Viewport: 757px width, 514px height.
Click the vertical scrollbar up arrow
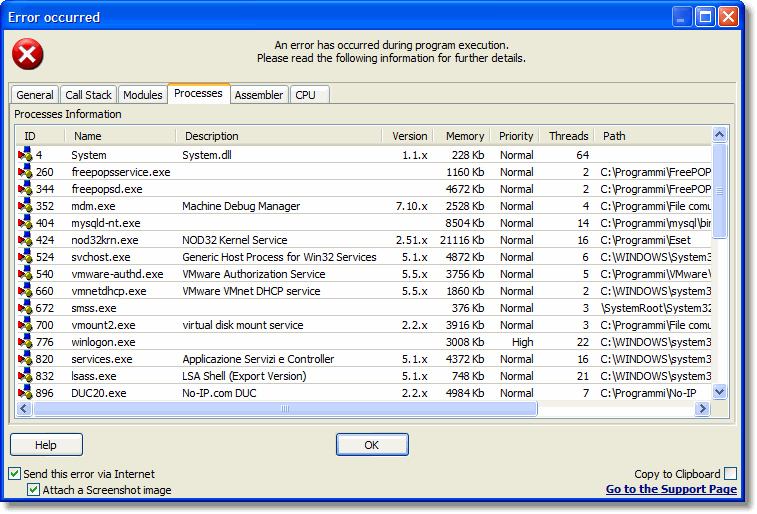719,135
